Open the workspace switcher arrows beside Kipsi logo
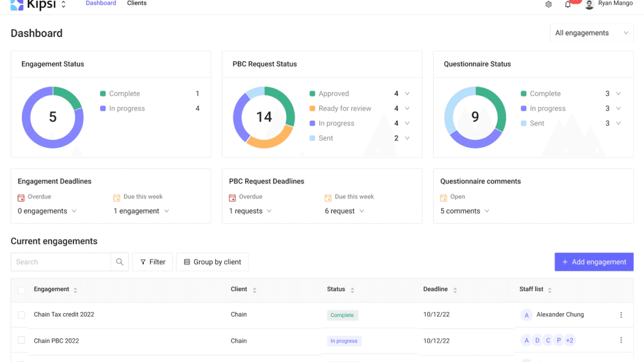Viewport: 644px width, 362px height. click(63, 4)
